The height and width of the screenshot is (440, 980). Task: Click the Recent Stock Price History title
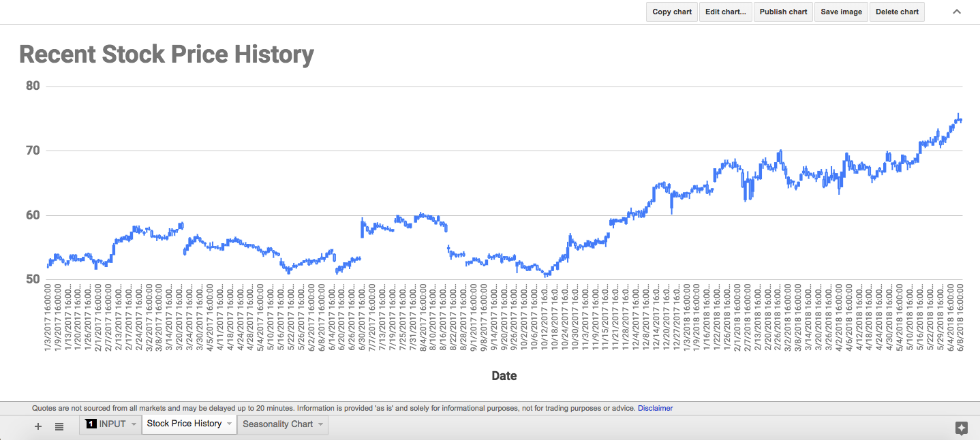166,54
